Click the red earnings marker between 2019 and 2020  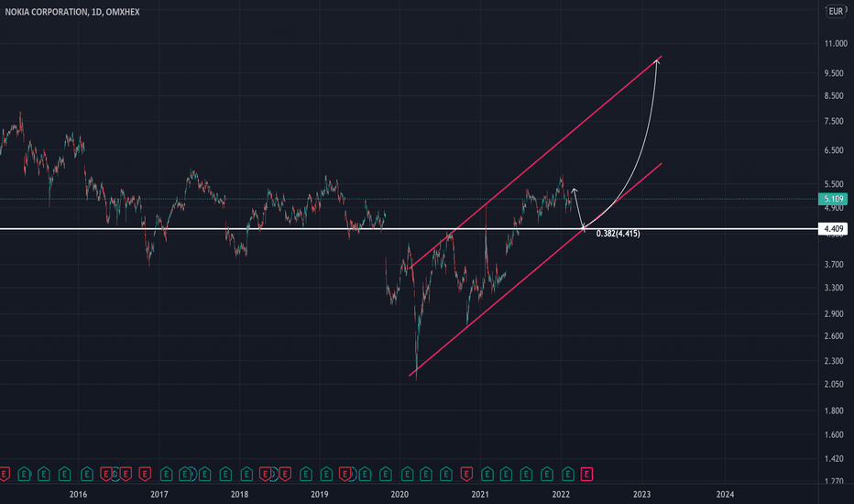click(345, 475)
